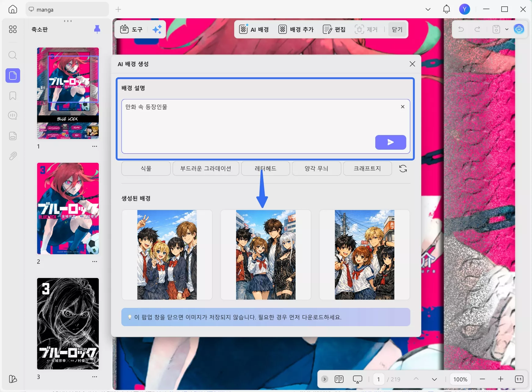Switch to two-page reading view icon
Image resolution: width=532 pixels, height=392 pixels.
(x=339, y=379)
